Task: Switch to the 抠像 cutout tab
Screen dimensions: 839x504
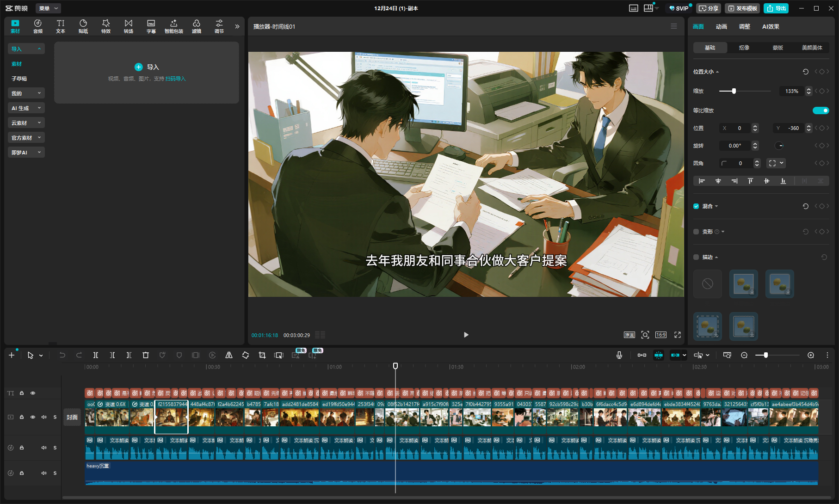Action: (x=744, y=48)
